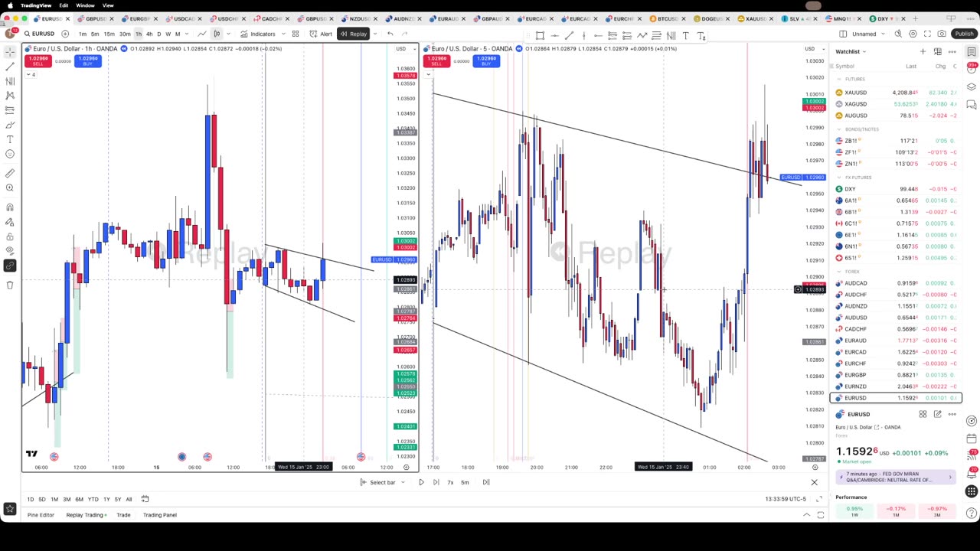The image size is (980, 551).
Task: Open the chart layout setup icon
Action: click(x=843, y=34)
